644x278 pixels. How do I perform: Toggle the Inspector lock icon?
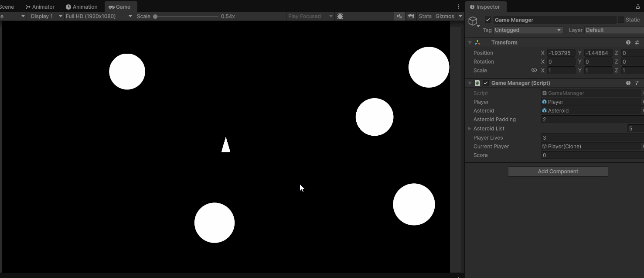(x=638, y=7)
